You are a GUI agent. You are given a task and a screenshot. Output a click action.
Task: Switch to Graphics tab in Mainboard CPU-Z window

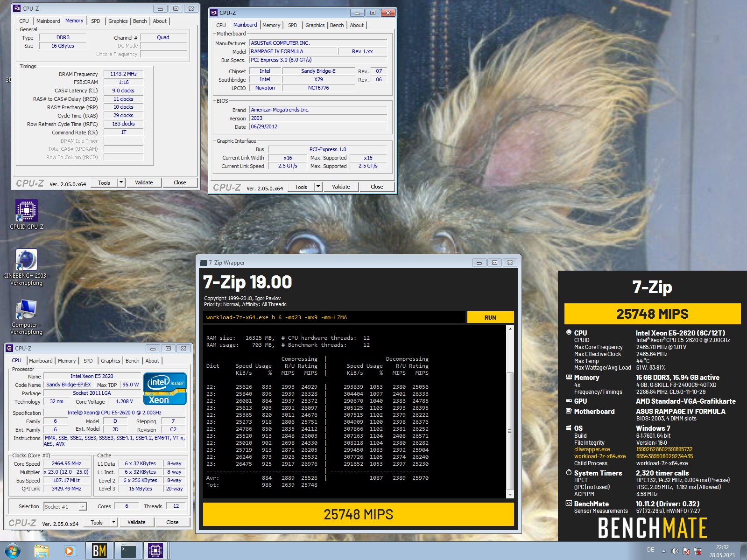[x=315, y=25]
